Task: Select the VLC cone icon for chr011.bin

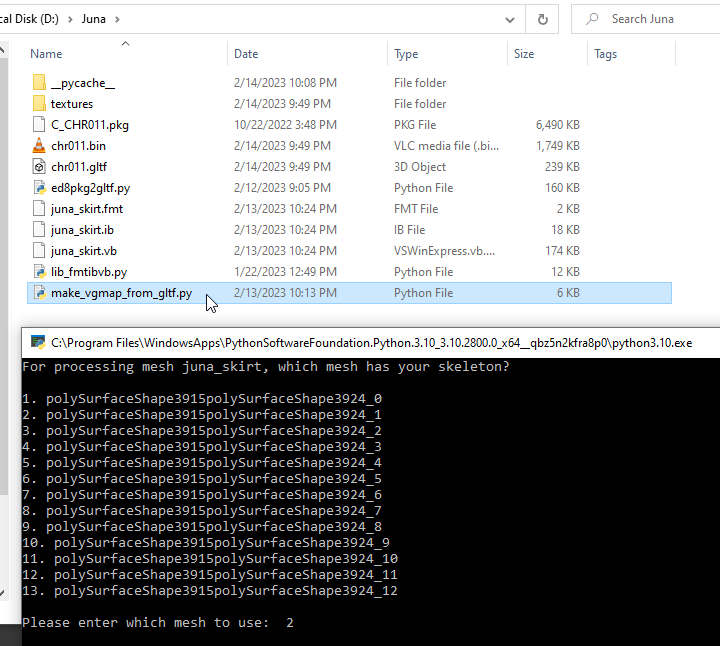Action: coord(39,146)
